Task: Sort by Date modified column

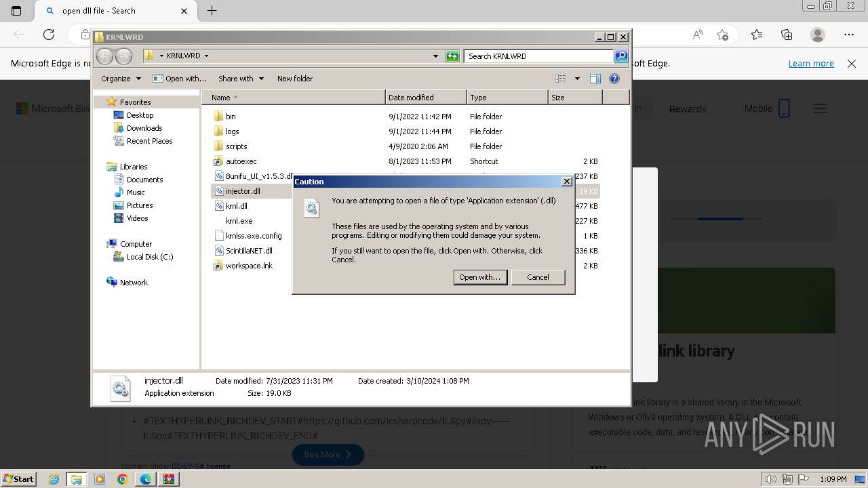Action: pos(426,98)
